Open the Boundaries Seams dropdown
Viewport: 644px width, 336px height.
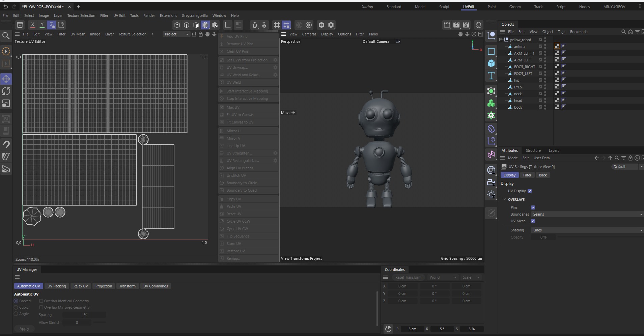pos(587,214)
